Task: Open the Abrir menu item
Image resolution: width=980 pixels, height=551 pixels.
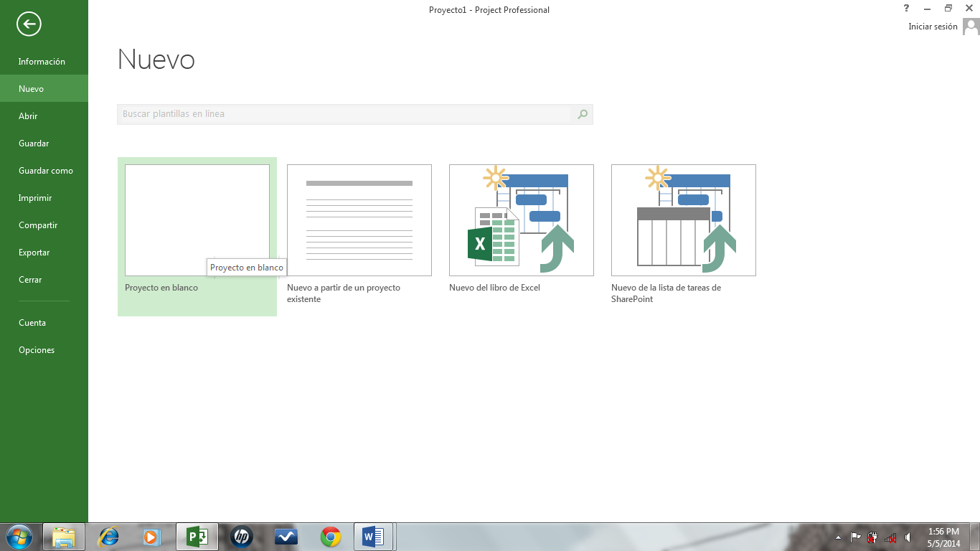Action: pos(44,116)
